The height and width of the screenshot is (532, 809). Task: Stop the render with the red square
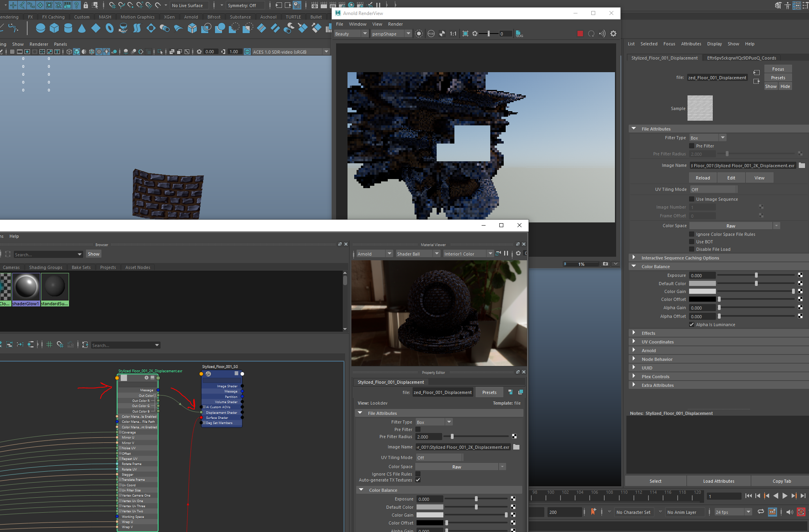pyautogui.click(x=580, y=34)
